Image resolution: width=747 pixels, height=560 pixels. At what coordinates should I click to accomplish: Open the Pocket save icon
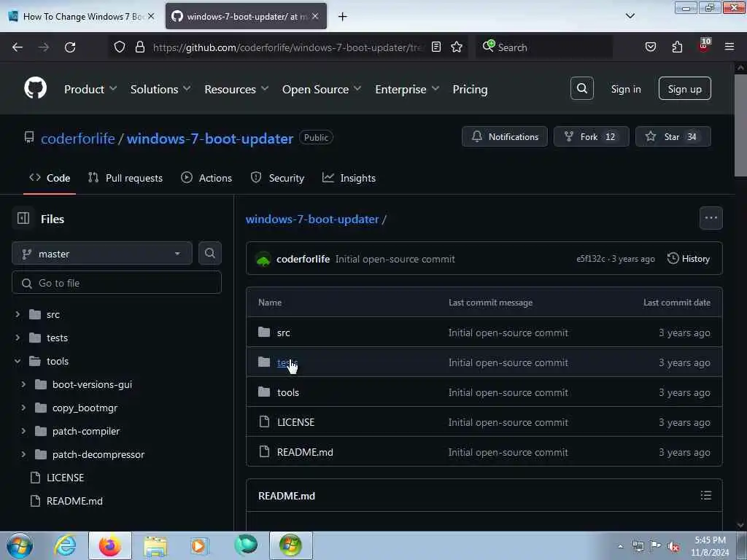point(650,47)
